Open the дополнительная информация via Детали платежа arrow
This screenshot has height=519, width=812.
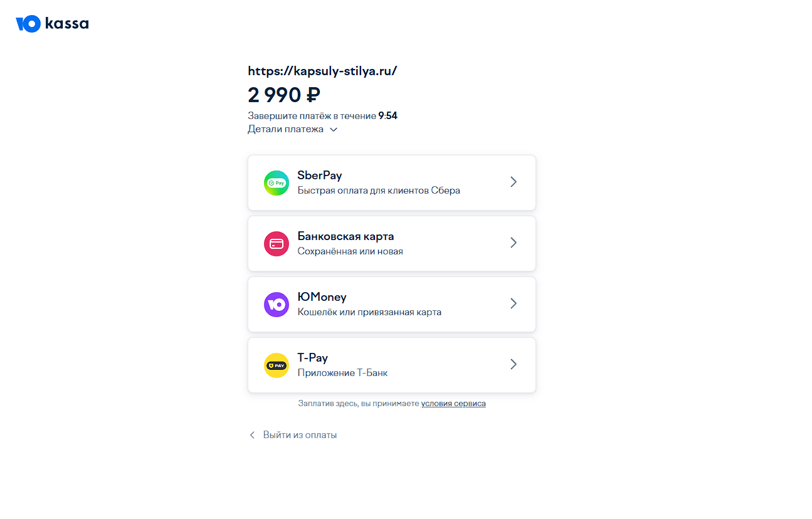coord(333,129)
